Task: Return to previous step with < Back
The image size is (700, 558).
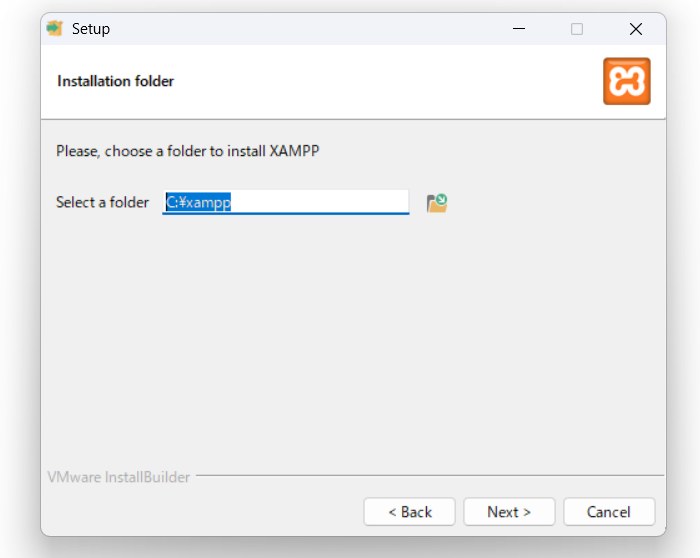Action: (x=409, y=512)
